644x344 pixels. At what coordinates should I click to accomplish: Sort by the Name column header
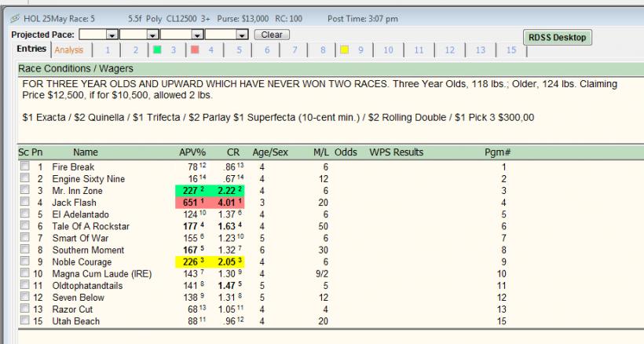pos(86,152)
